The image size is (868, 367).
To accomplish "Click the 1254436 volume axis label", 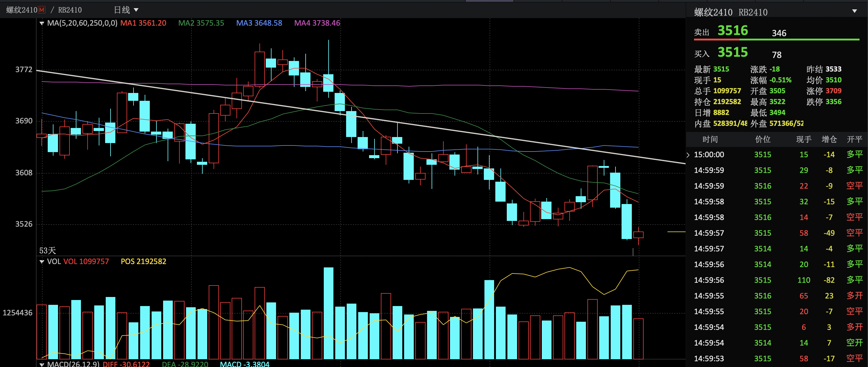I will click(18, 313).
